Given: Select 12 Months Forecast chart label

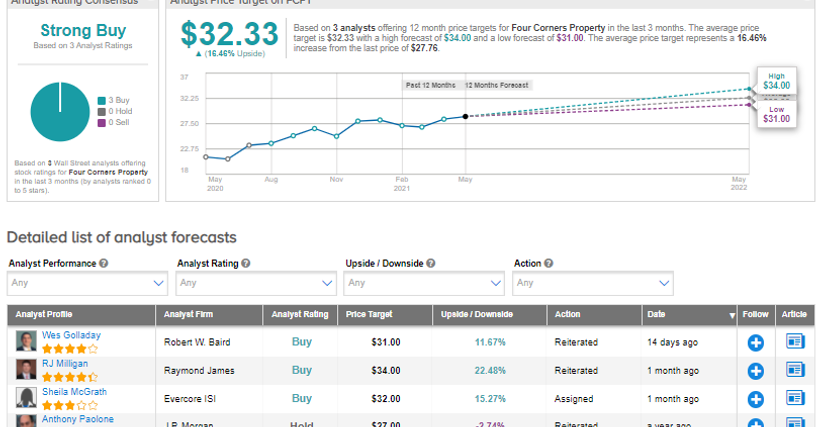Looking at the screenshot, I should coord(497,85).
